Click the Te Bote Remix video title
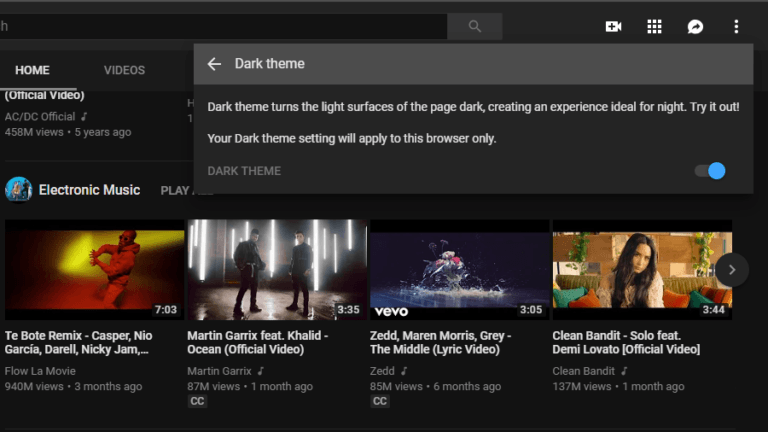The image size is (768, 432). (x=78, y=342)
